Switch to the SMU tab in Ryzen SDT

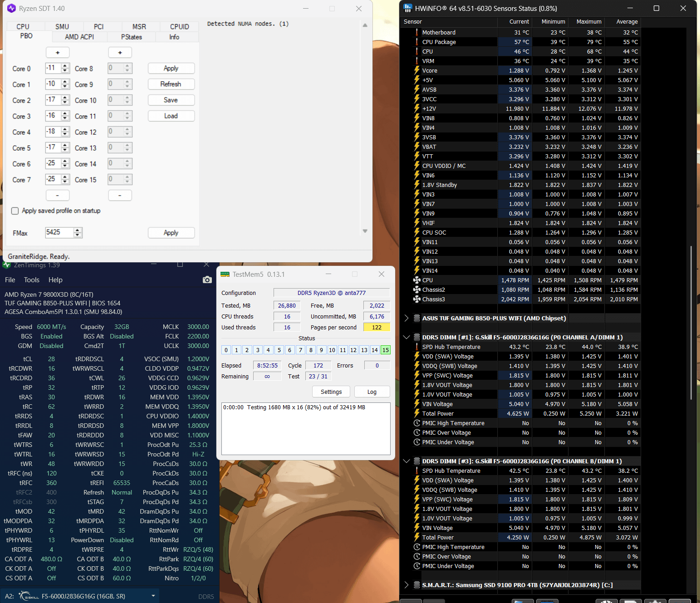tap(62, 27)
